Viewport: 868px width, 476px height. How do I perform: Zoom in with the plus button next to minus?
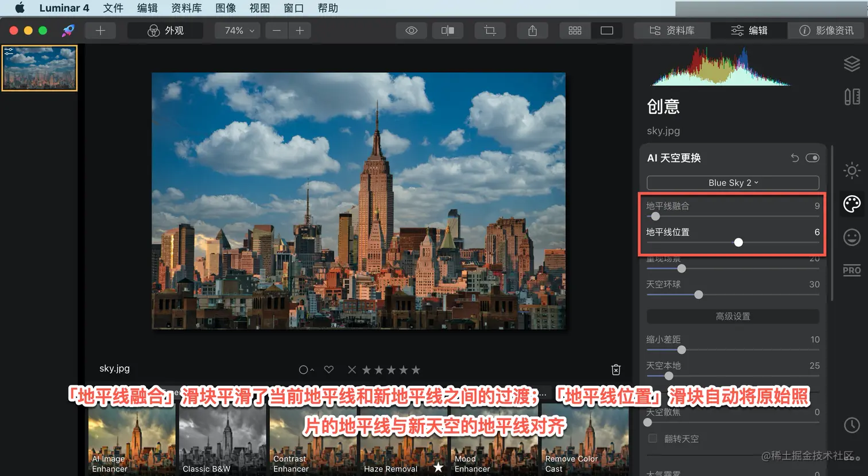click(300, 30)
